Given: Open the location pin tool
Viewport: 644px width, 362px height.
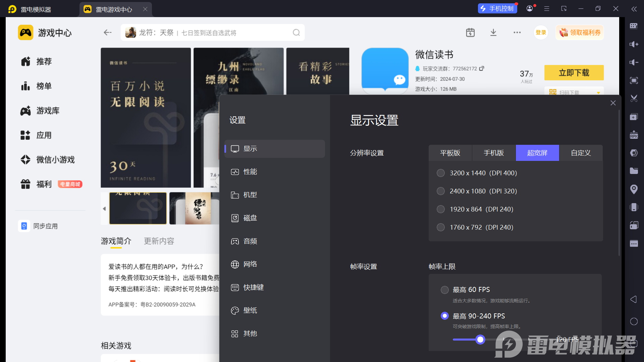Looking at the screenshot, I should 634,189.
